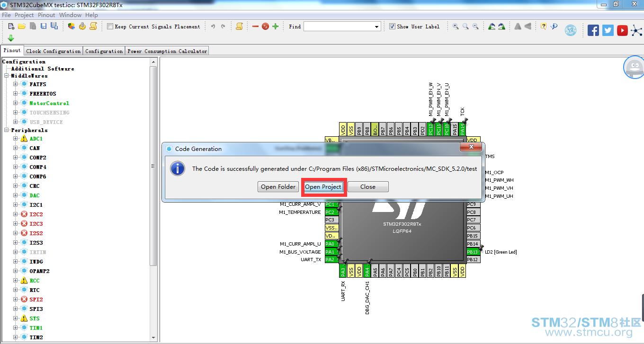Viewport: 644px width, 344px height.
Task: Select the I2C2 tree item
Action: pyautogui.click(x=36, y=214)
